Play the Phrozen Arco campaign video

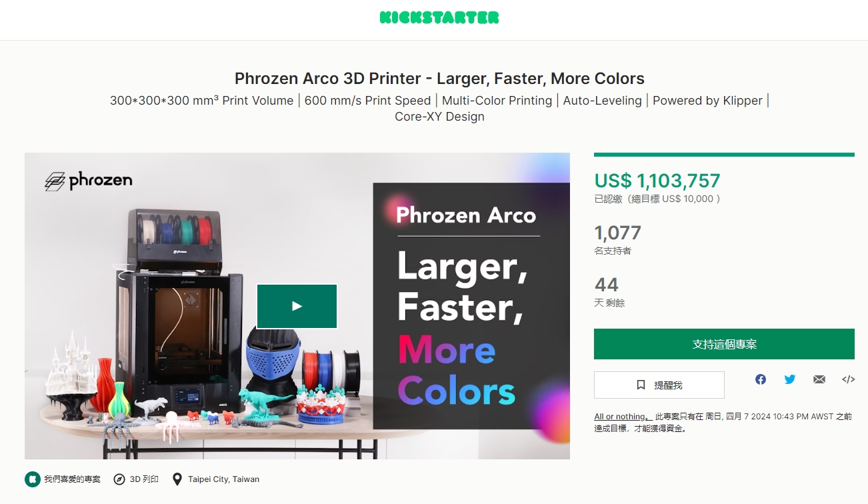pos(297,306)
